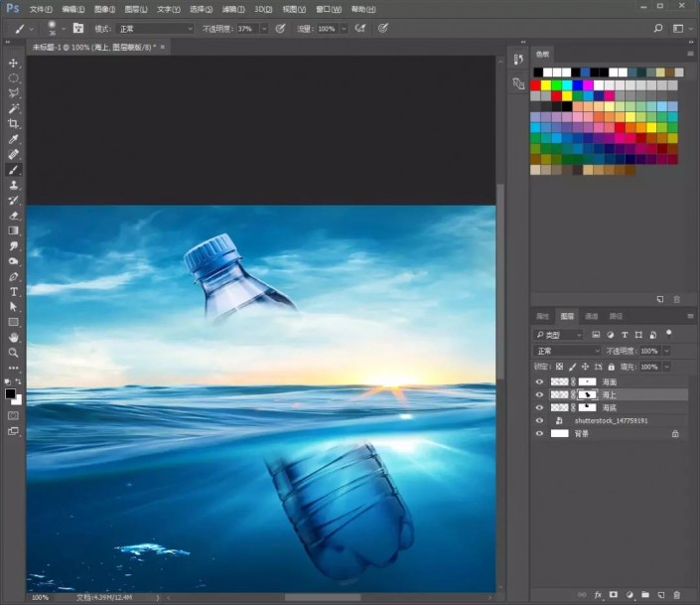The width and height of the screenshot is (700, 605).
Task: Select the Zoom tool
Action: [x=13, y=353]
